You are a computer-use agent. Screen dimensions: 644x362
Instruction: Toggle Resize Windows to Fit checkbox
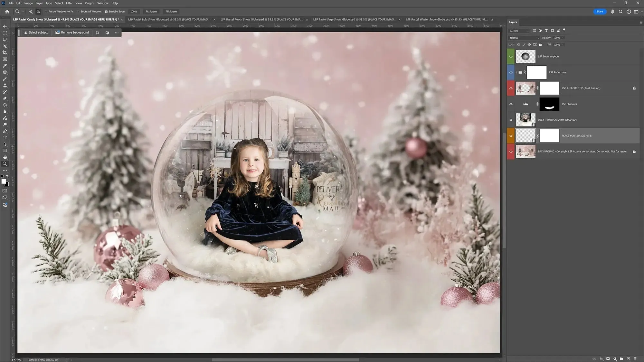coord(46,12)
